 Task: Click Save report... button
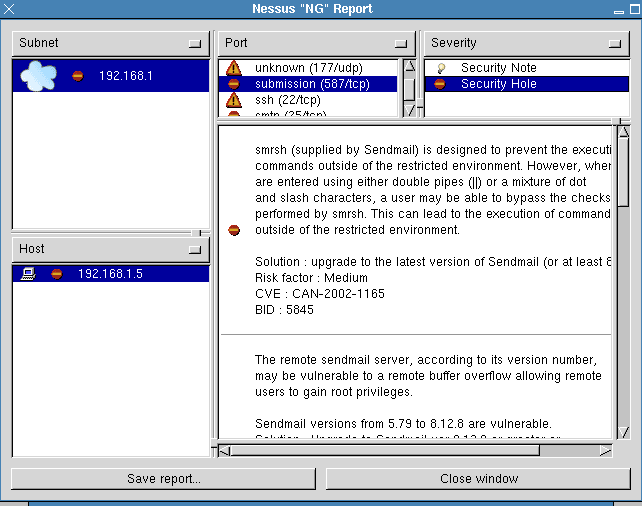pyautogui.click(x=163, y=479)
